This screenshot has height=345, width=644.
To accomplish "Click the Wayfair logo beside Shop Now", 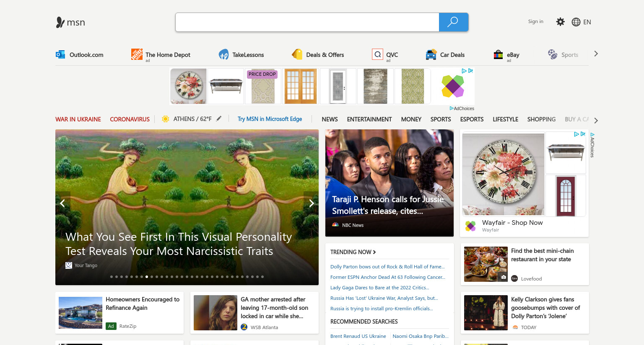I will pos(470,226).
